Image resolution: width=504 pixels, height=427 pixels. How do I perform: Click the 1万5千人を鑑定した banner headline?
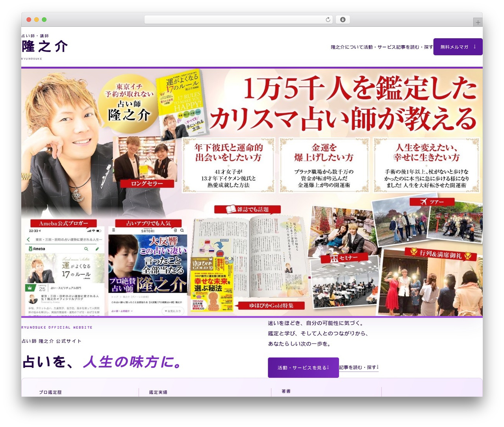pyautogui.click(x=360, y=88)
